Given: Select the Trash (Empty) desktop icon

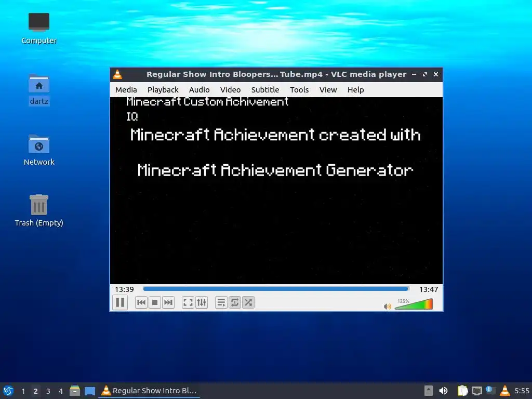Looking at the screenshot, I should (x=39, y=211).
